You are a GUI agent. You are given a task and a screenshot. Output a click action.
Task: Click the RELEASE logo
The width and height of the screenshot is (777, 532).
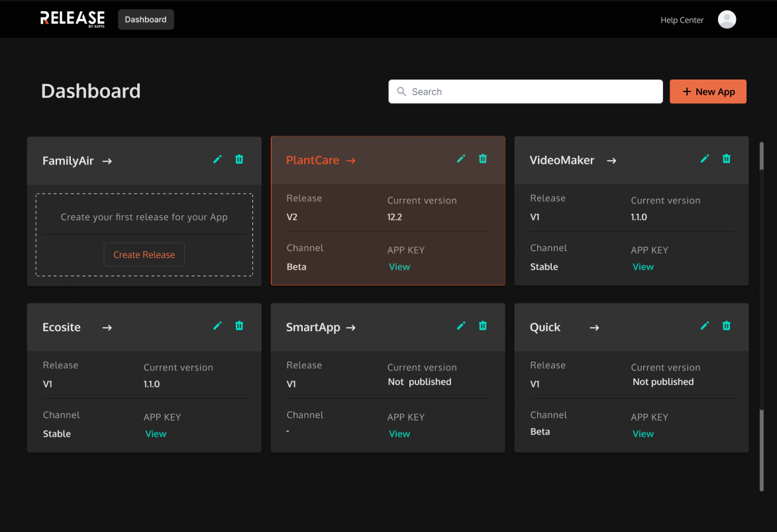(72, 19)
